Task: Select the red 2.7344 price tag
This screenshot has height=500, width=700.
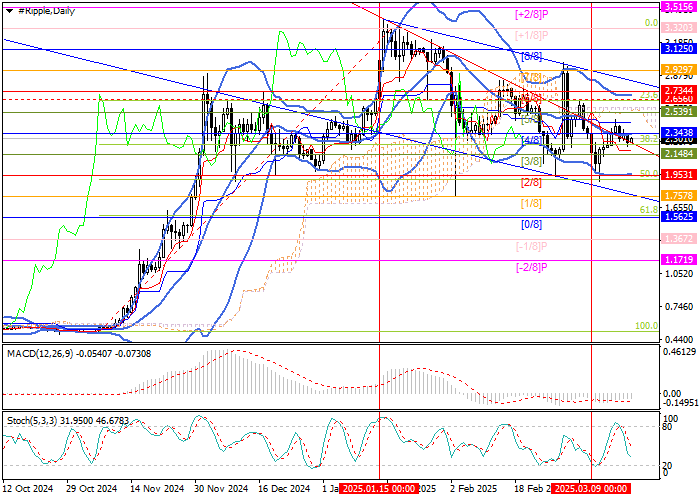Action: pos(679,90)
